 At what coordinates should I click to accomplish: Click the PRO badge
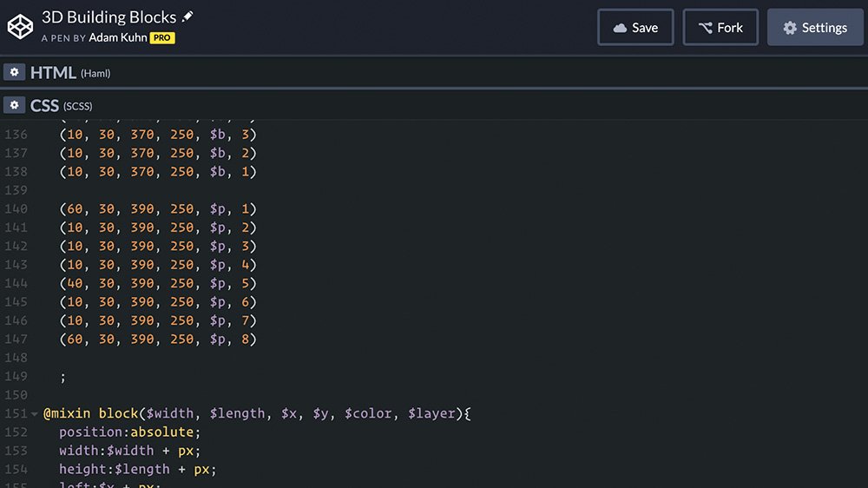point(162,37)
